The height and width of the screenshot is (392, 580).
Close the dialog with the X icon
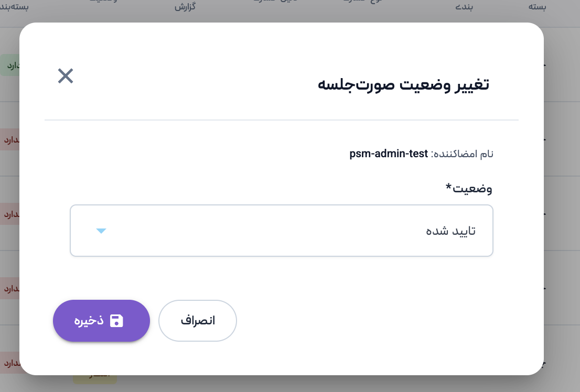click(66, 77)
